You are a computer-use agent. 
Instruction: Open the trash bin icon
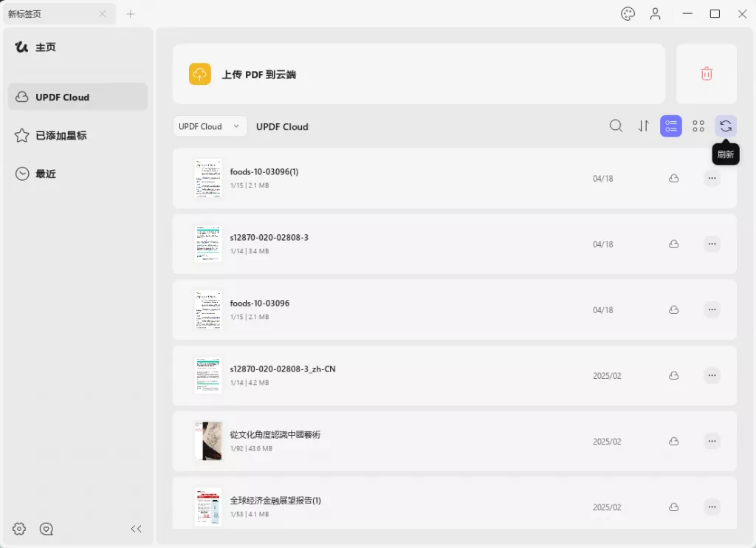[x=707, y=74]
